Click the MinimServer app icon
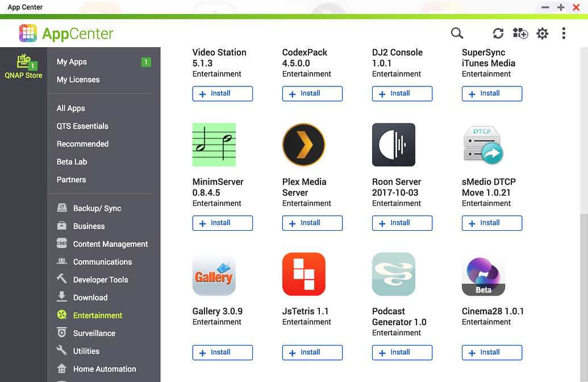The image size is (588, 382). click(214, 144)
